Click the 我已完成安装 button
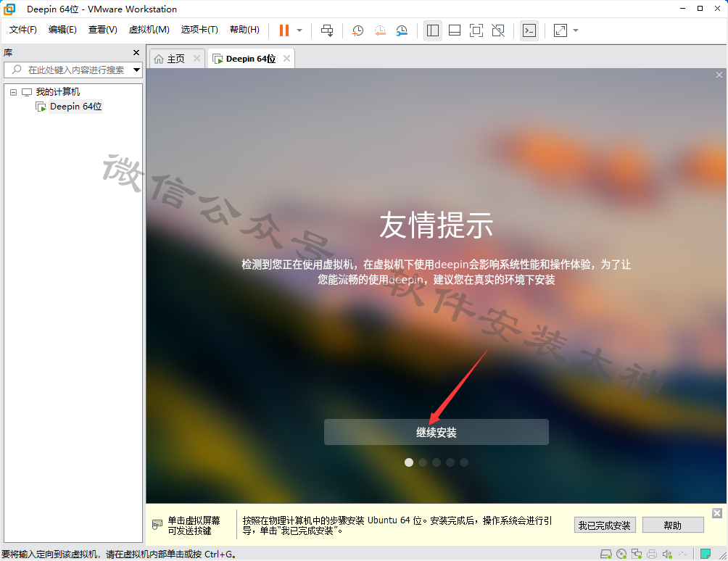 pos(605,525)
